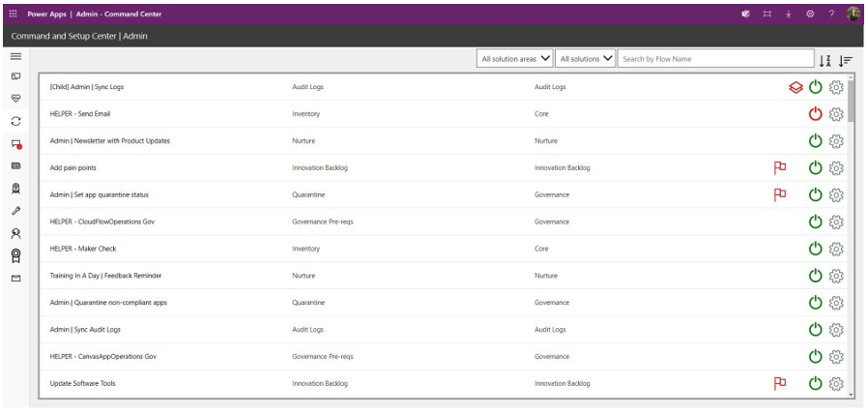Viewport: 868px width, 414px height.
Task: Open the All solution areas dropdown
Action: (516, 59)
